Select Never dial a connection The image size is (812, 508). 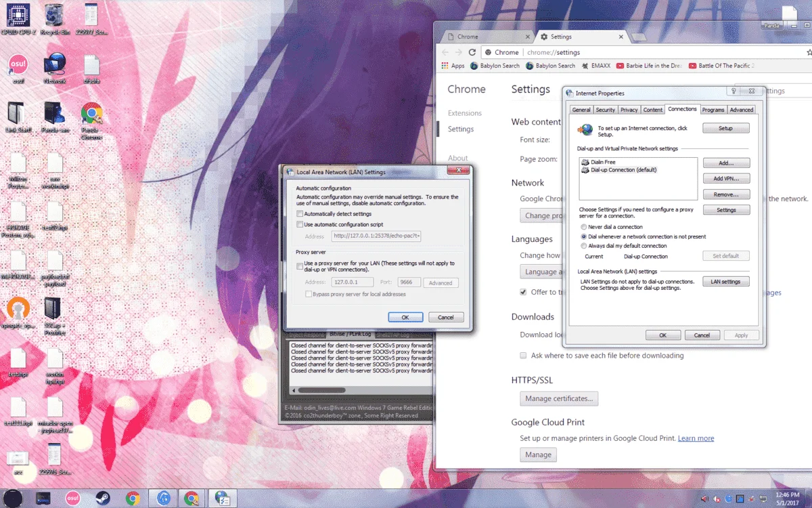(584, 227)
